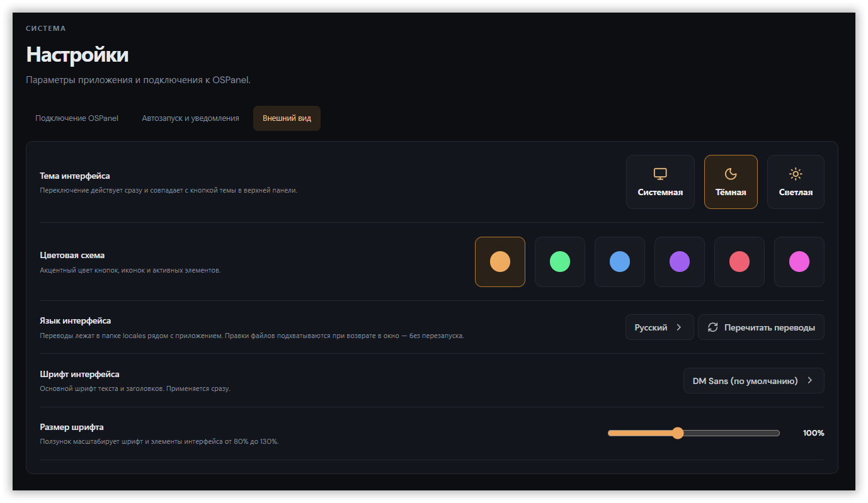Choose the pink accent color swatch
Image resolution: width=868 pixels, height=503 pixels.
pos(799,262)
